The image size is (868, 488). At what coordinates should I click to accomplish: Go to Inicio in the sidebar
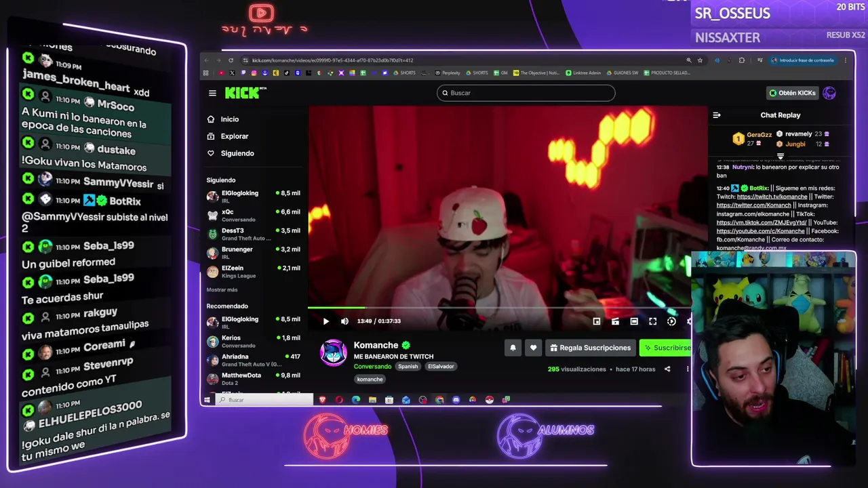(223, 119)
